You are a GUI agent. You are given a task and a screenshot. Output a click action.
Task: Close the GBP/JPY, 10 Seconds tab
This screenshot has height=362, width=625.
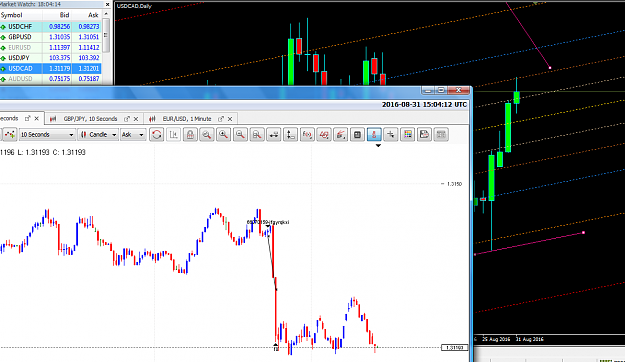click(136, 119)
